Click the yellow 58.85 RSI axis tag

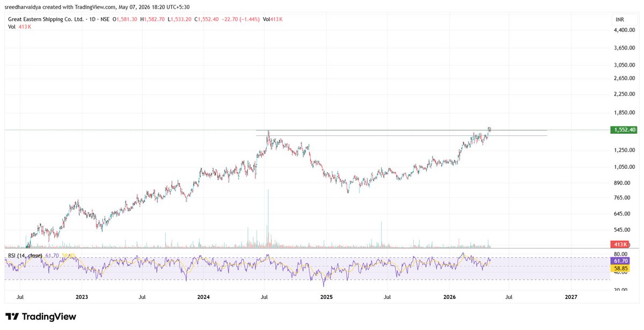click(x=620, y=267)
